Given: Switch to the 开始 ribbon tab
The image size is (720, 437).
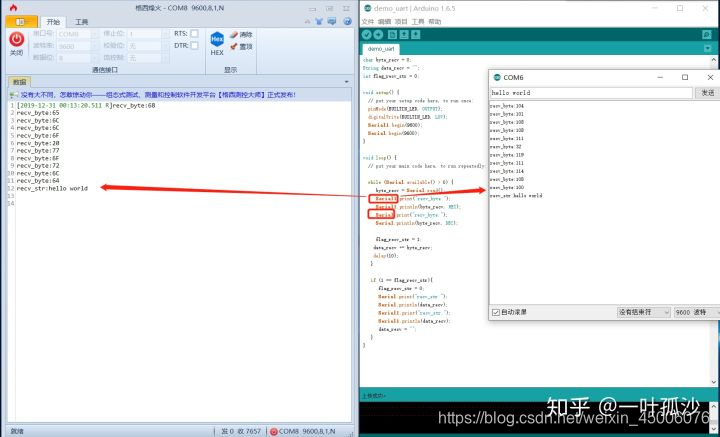Looking at the screenshot, I should [x=53, y=22].
